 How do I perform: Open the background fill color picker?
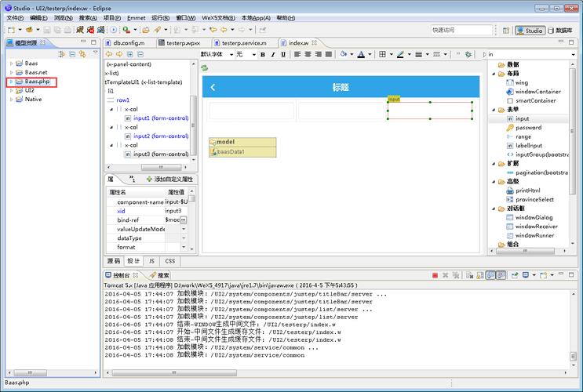[x=343, y=55]
